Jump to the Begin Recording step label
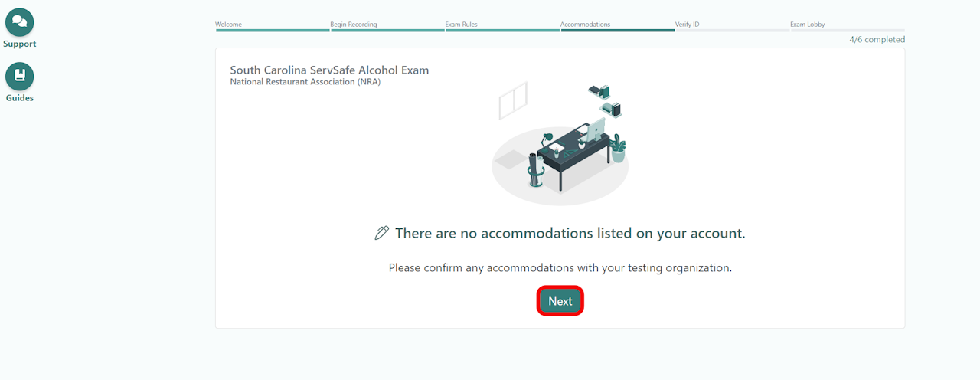Image resolution: width=980 pixels, height=380 pixels. 353,25
